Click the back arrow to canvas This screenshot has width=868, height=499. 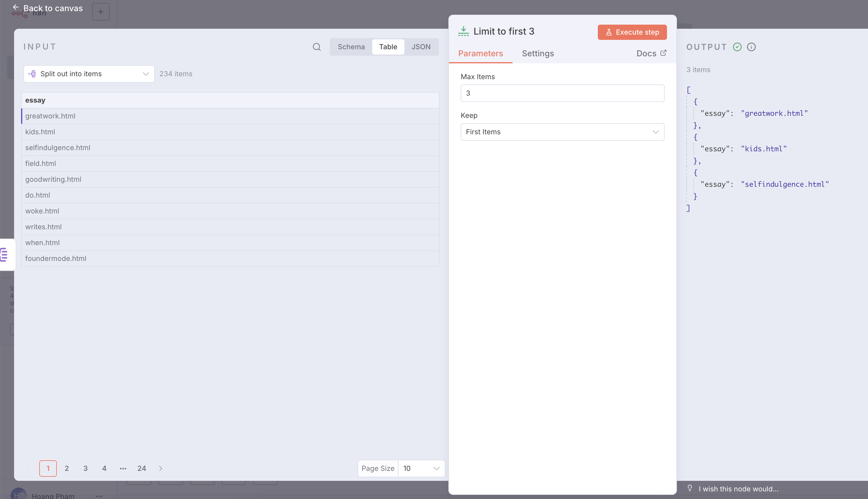16,8
